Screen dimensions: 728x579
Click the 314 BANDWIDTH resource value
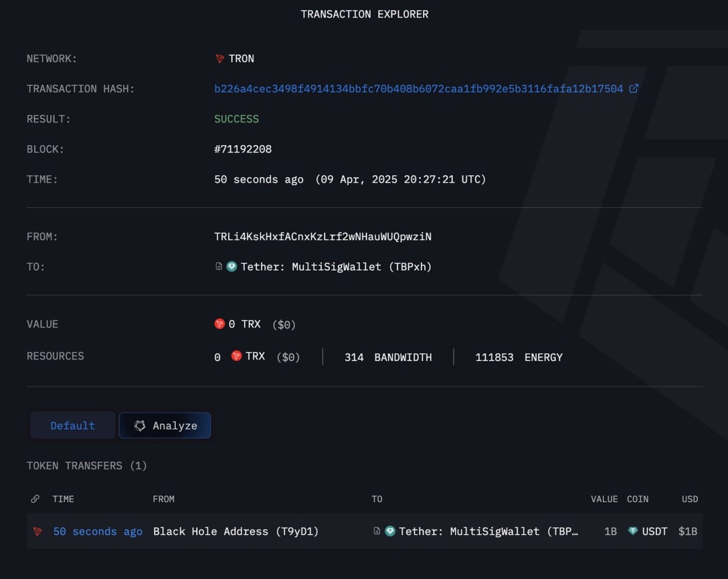(388, 357)
